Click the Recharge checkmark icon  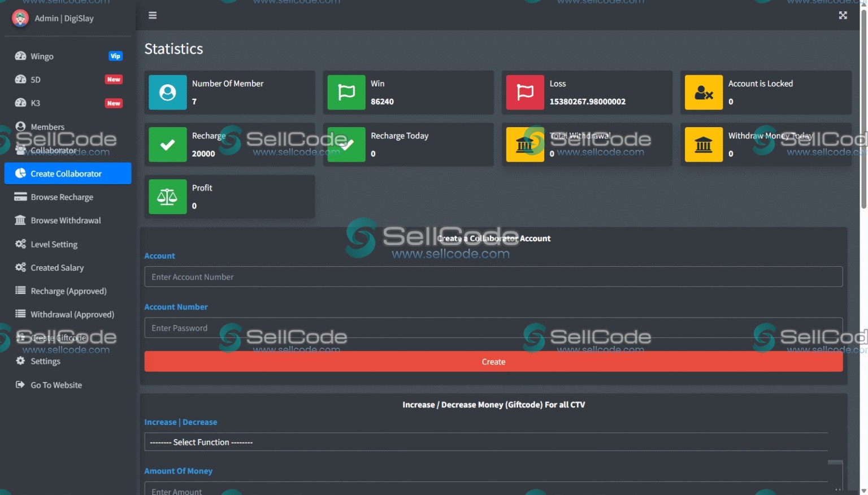tap(168, 145)
